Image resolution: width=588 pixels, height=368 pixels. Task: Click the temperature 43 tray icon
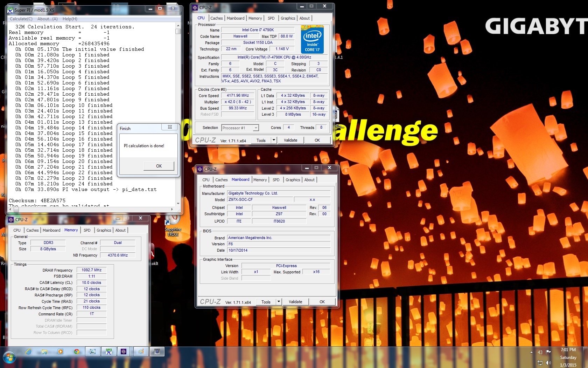point(540,352)
